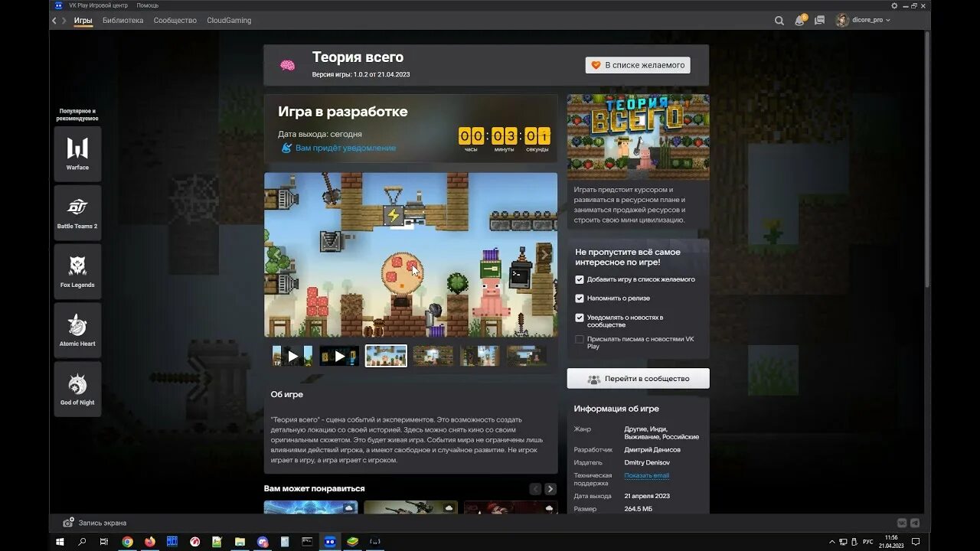The image size is (980, 551).
Task: Toggle 'Уведомлять о новостях в сообществе' checkbox
Action: 580,317
